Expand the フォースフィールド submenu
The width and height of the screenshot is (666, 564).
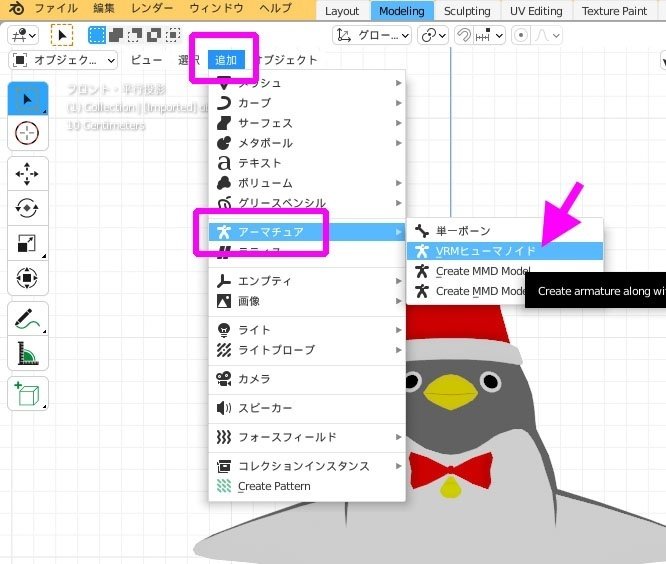[x=307, y=437]
